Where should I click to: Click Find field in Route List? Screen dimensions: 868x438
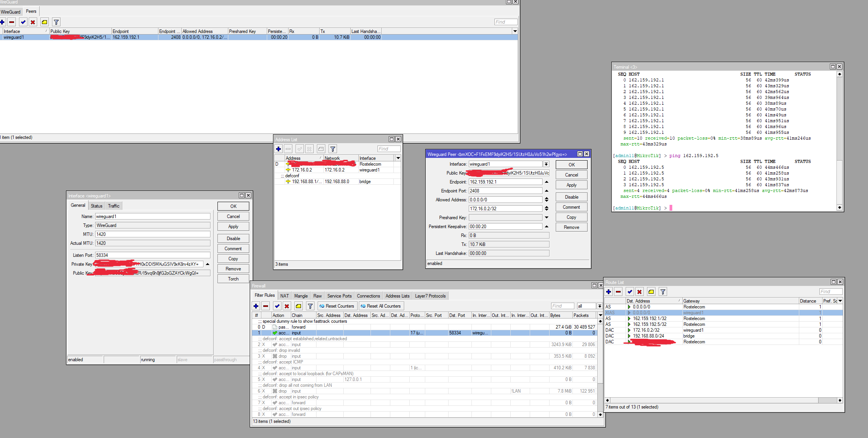(831, 292)
